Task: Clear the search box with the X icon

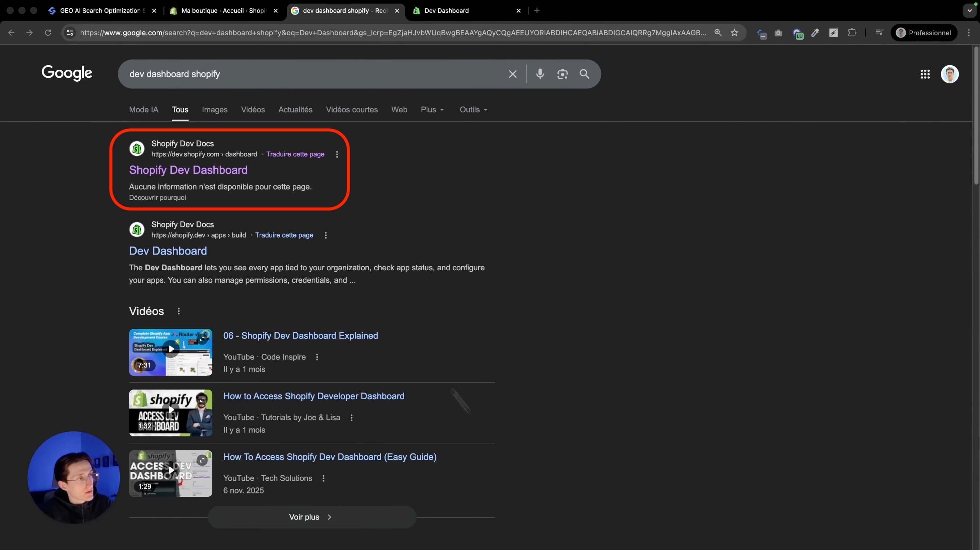Action: pyautogui.click(x=512, y=74)
